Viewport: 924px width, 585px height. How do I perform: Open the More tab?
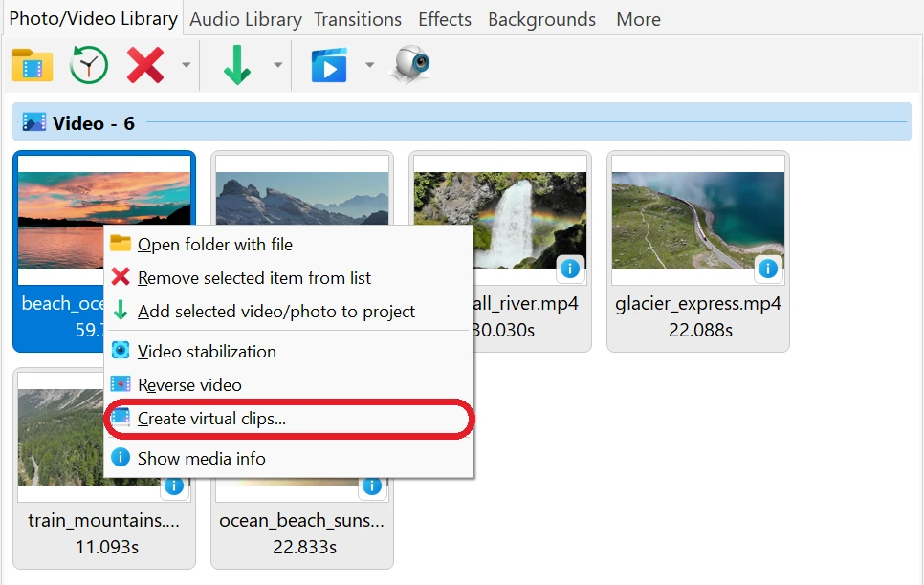(638, 19)
